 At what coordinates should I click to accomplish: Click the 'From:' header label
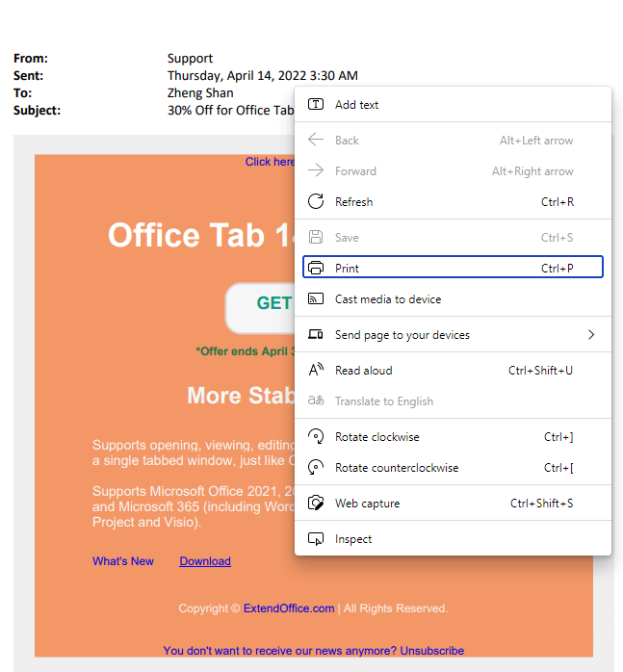[31, 59]
